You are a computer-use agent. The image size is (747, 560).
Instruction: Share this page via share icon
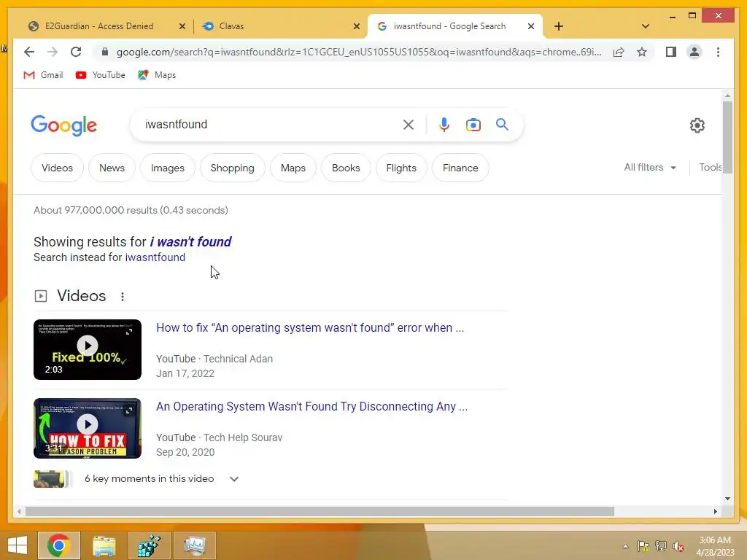(619, 52)
